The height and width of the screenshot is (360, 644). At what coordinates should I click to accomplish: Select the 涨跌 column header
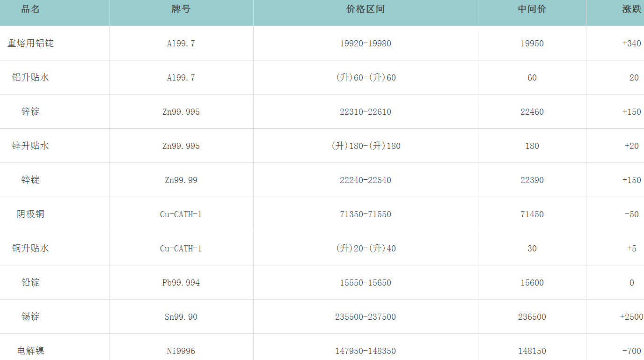coord(631,9)
